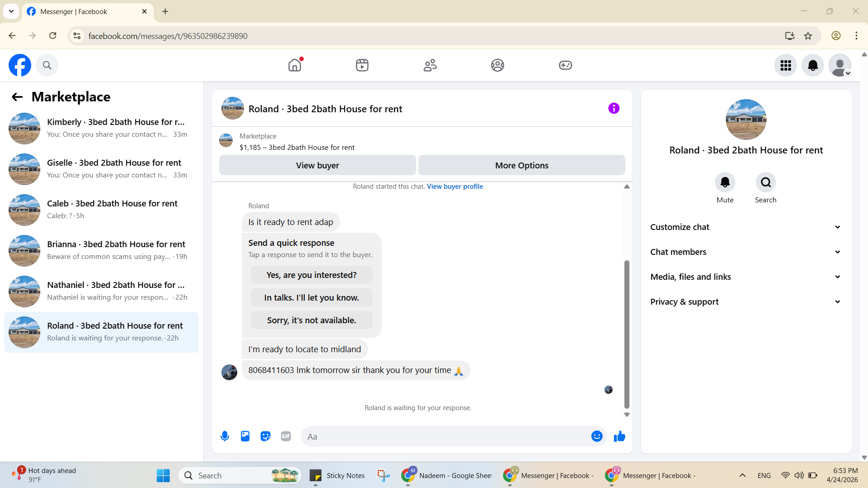Open the emoji picker in message box
Screen dimensions: 868x488
(597, 436)
